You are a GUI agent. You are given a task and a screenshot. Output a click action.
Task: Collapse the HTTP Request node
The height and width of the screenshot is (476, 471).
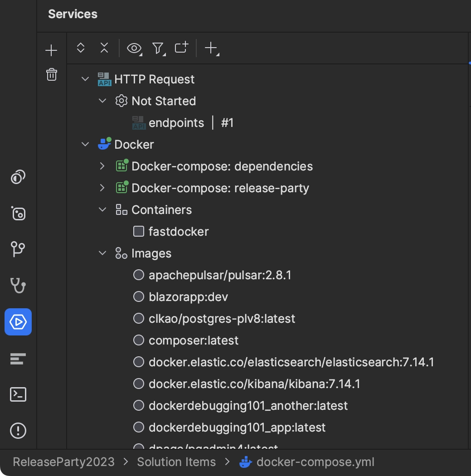tap(85, 79)
